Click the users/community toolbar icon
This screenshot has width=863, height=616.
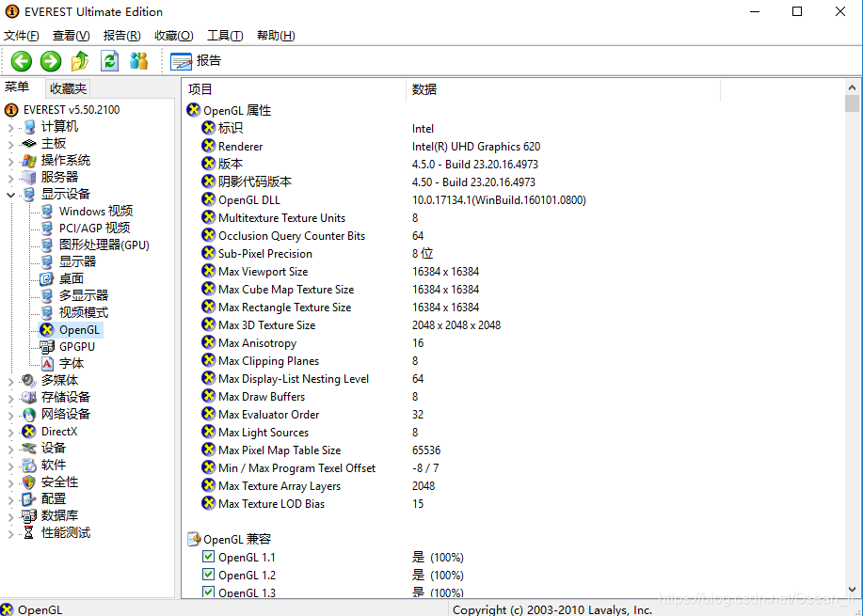(x=138, y=61)
